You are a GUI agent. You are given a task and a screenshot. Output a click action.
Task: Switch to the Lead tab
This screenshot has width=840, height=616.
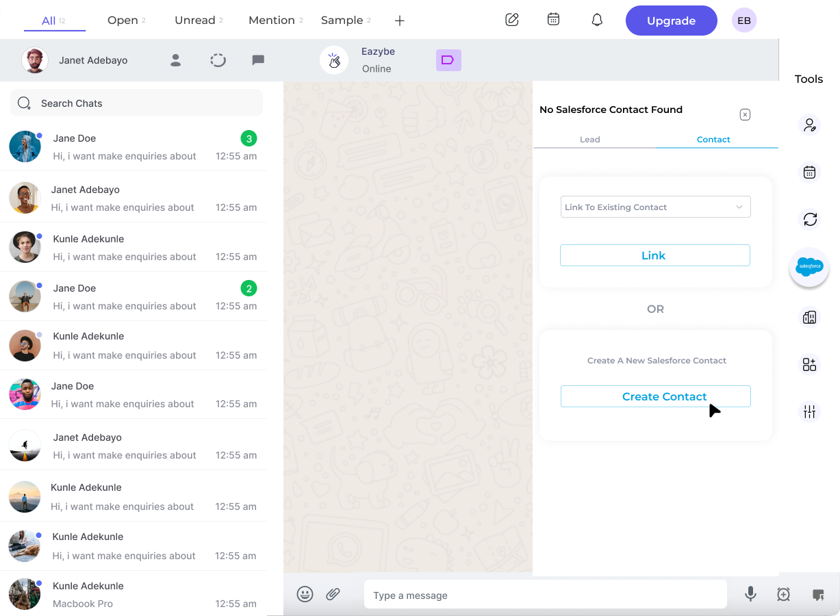click(589, 139)
